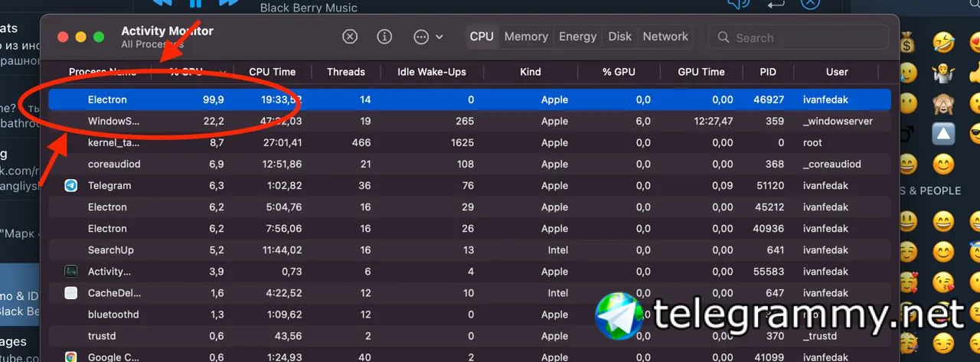Switch to the Memory tab
The width and height of the screenshot is (980, 362).
coord(526,37)
